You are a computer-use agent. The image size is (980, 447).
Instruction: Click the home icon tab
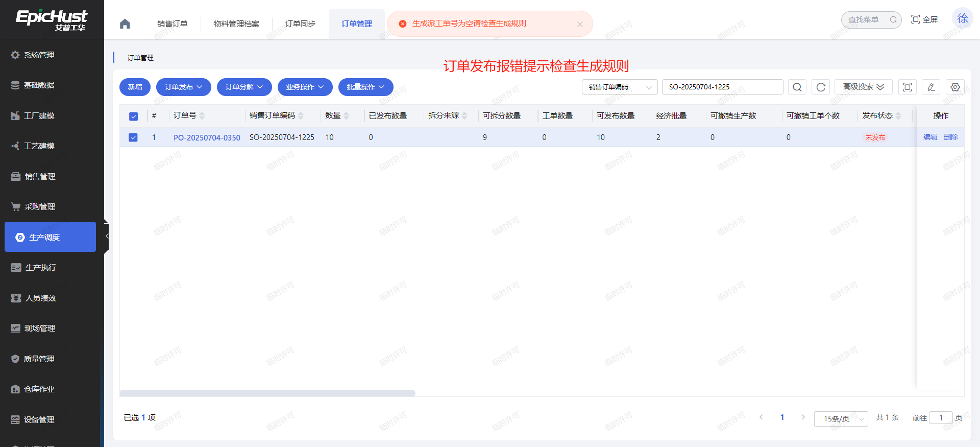[125, 24]
